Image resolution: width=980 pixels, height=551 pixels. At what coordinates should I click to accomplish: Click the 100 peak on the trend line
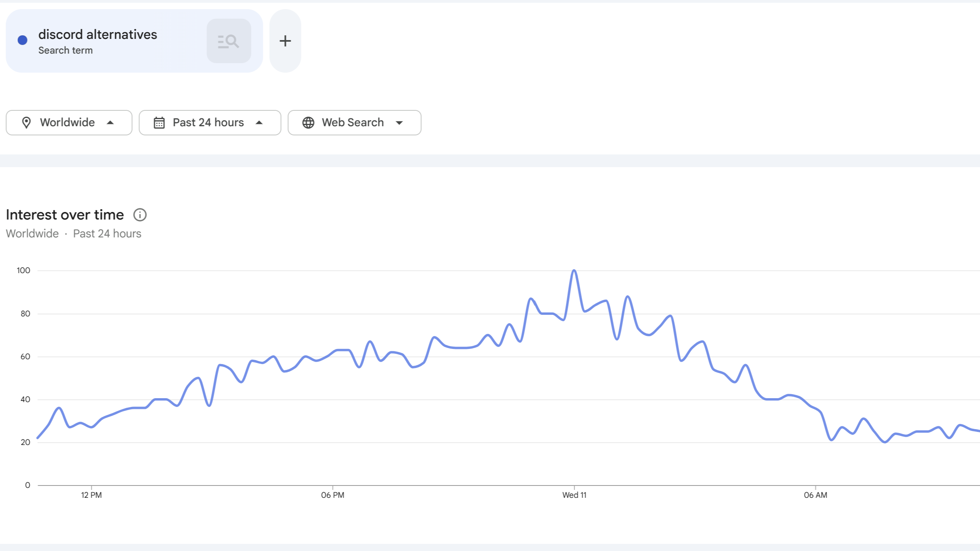click(x=573, y=270)
